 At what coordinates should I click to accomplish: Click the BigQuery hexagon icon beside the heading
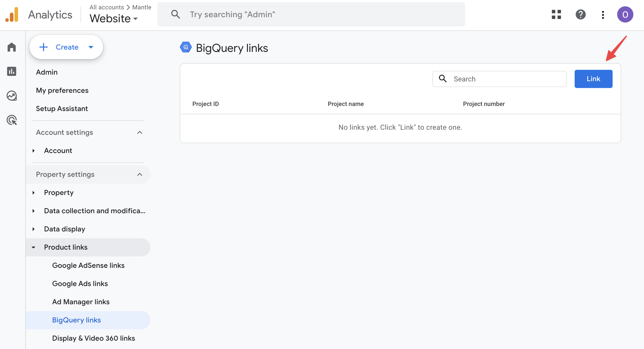pos(186,47)
